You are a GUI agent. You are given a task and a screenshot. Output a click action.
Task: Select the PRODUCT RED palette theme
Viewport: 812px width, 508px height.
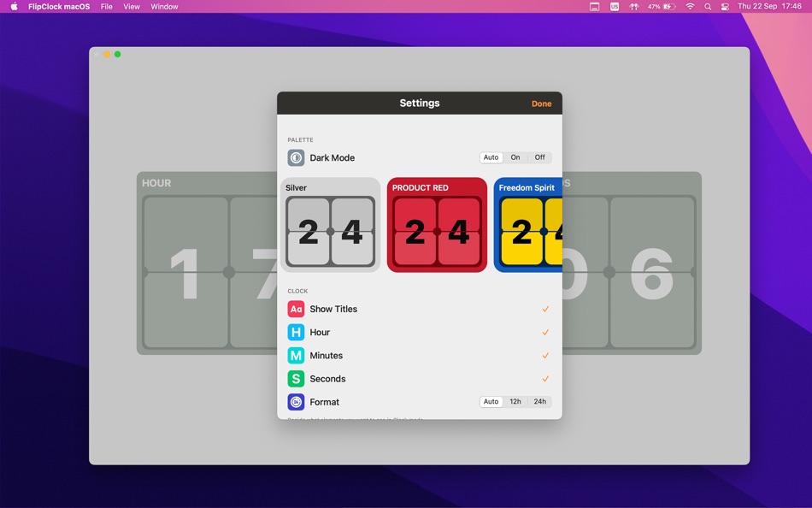point(437,224)
